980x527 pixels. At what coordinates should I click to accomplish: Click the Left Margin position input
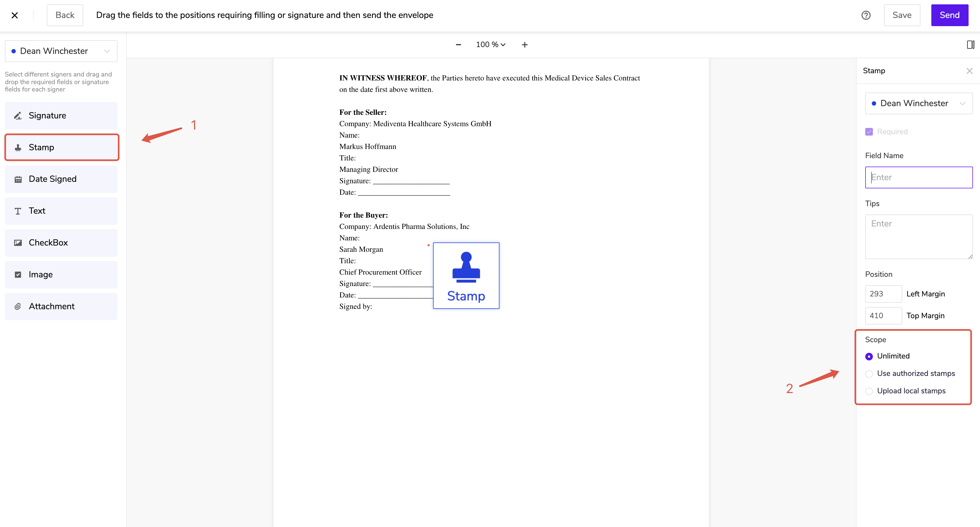coord(883,294)
